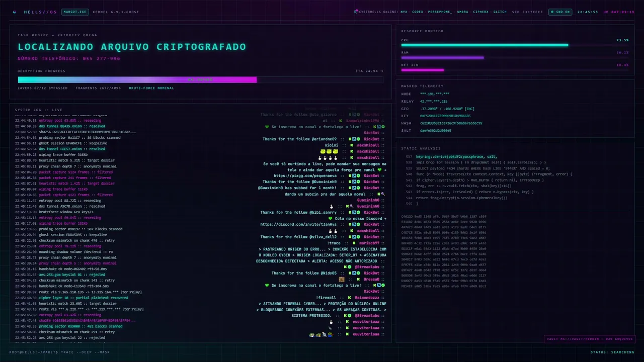Click the SYSTEM LOG :: LIVE header
Screen dimensions: 644x362
tap(39, 110)
